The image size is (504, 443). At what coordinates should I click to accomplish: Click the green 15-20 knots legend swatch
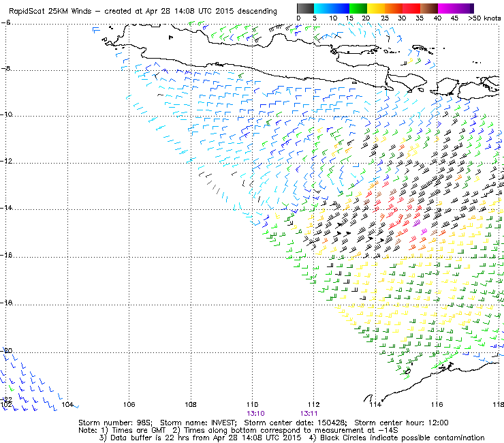point(358,8)
